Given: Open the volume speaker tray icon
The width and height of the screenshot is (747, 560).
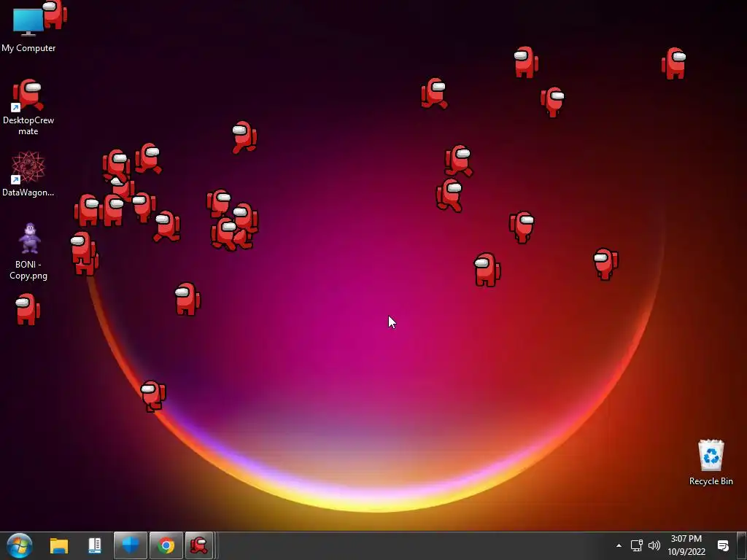Looking at the screenshot, I should pos(654,545).
